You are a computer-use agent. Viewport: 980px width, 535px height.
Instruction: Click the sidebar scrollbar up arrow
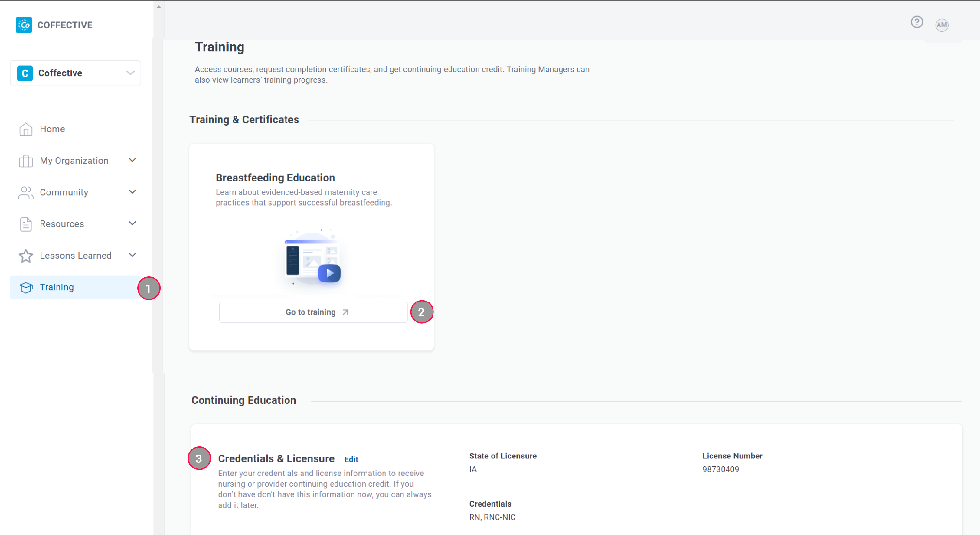[x=159, y=7]
